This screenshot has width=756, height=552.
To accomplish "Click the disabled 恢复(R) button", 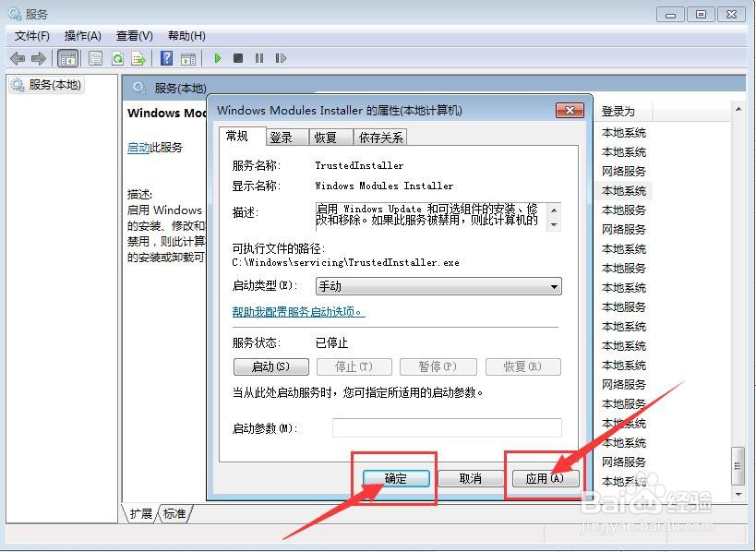I will click(522, 366).
